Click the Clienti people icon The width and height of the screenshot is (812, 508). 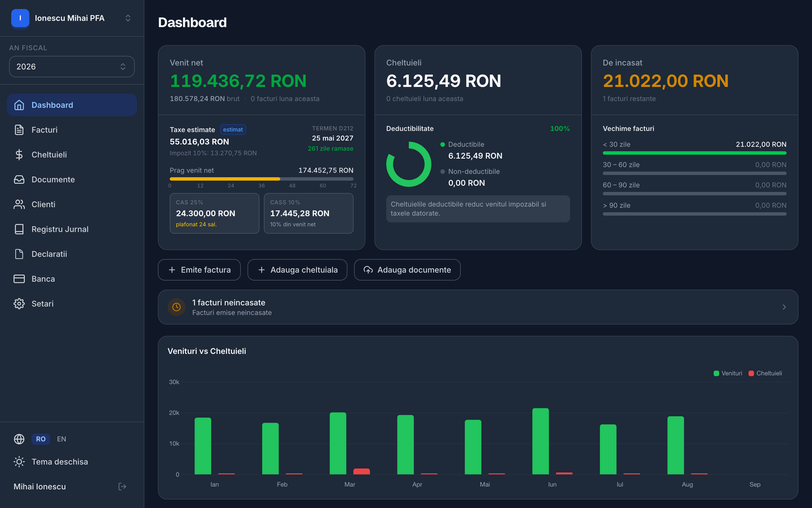pos(19,205)
